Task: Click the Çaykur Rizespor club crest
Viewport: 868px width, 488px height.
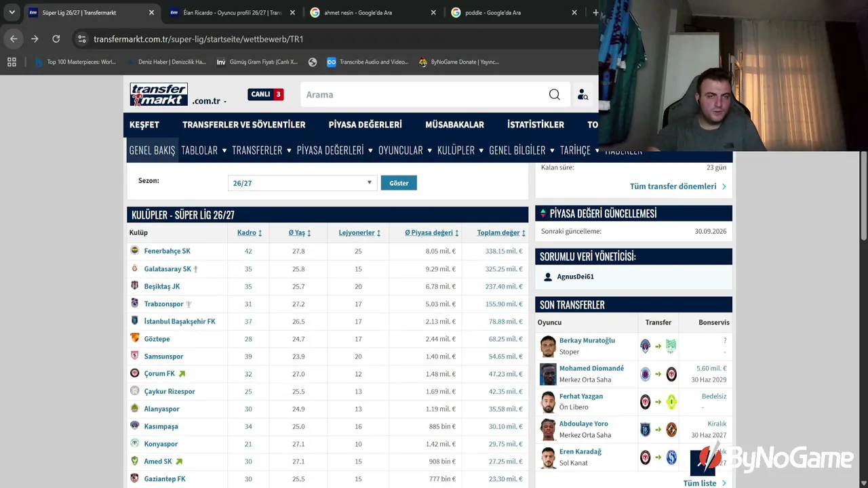Action: [x=134, y=391]
